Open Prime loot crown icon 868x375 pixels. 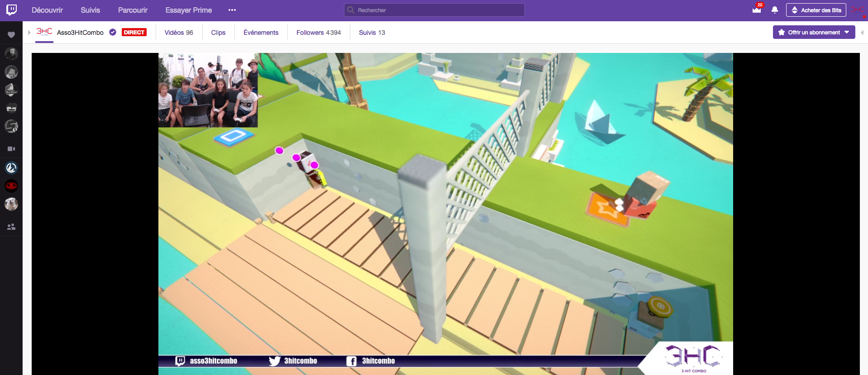[x=757, y=10]
